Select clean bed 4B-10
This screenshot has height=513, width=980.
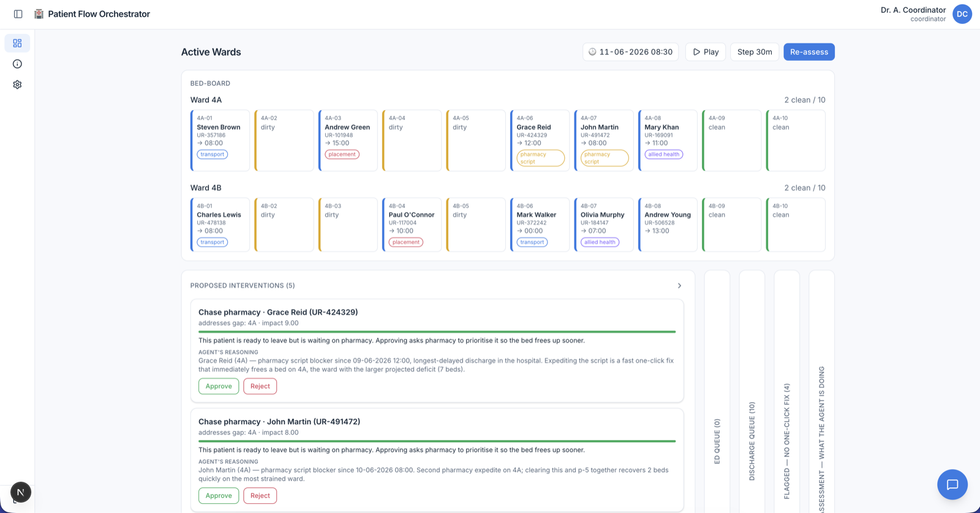pos(796,225)
